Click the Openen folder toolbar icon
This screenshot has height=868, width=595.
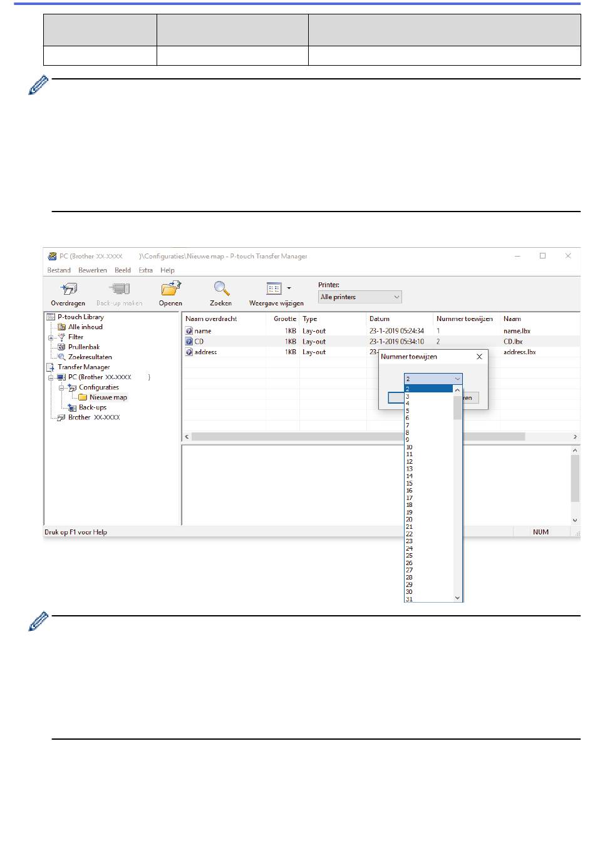click(170, 288)
